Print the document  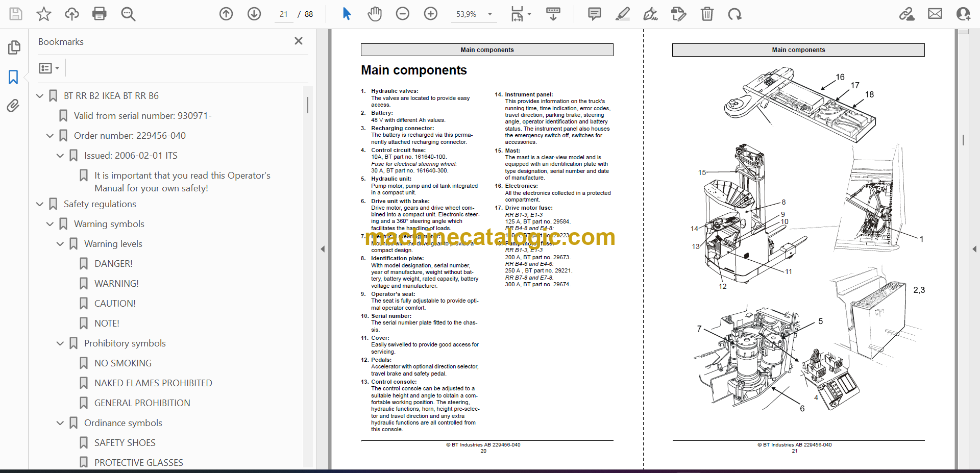100,14
